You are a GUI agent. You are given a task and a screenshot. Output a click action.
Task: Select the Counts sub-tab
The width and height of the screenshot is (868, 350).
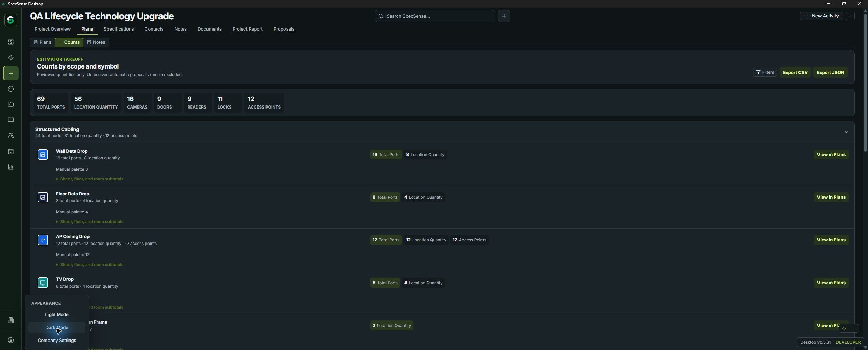(69, 42)
